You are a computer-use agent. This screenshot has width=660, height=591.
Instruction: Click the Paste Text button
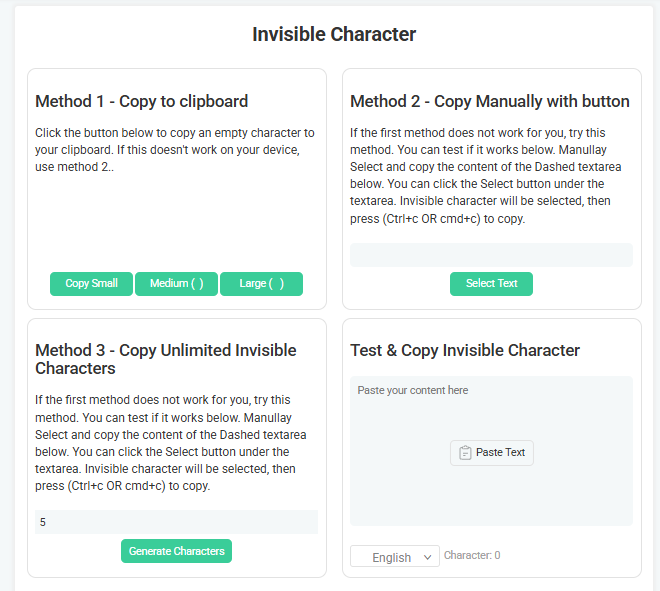pos(492,453)
